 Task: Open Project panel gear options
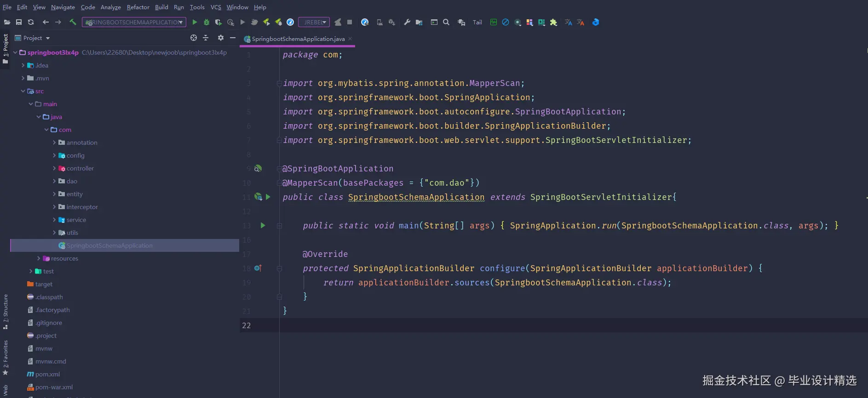221,38
